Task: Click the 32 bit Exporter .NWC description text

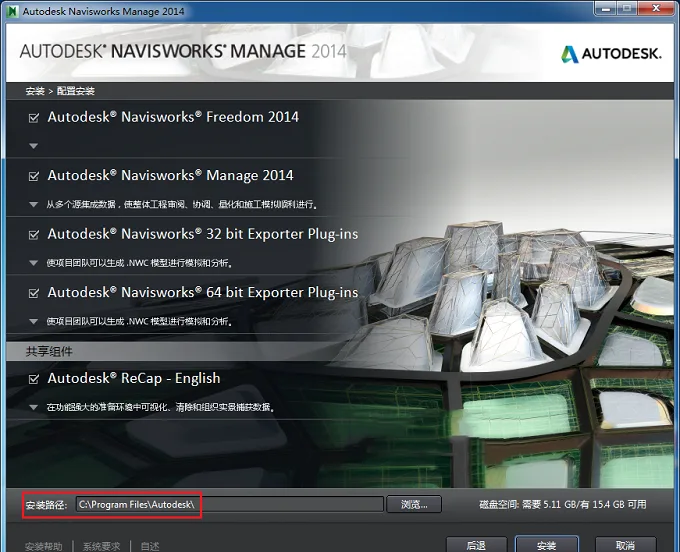Action: pos(139,263)
